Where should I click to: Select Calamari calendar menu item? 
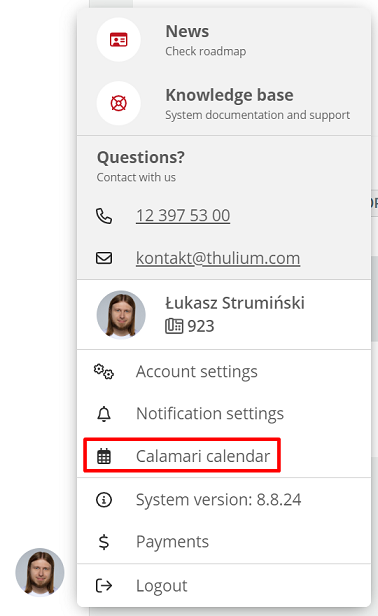tap(224, 456)
